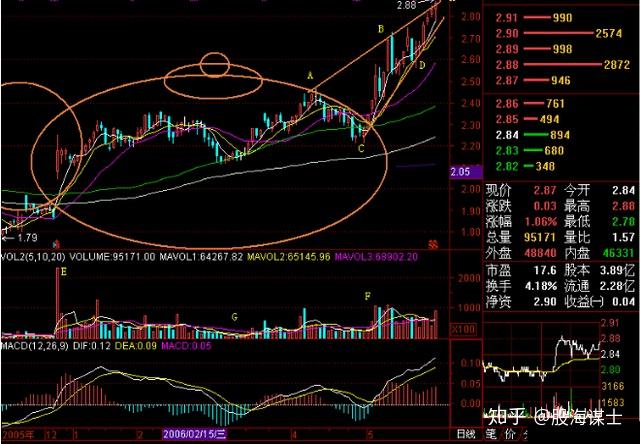
Task: Click the 总量 total volume 95171
Action: pyautogui.click(x=540, y=237)
